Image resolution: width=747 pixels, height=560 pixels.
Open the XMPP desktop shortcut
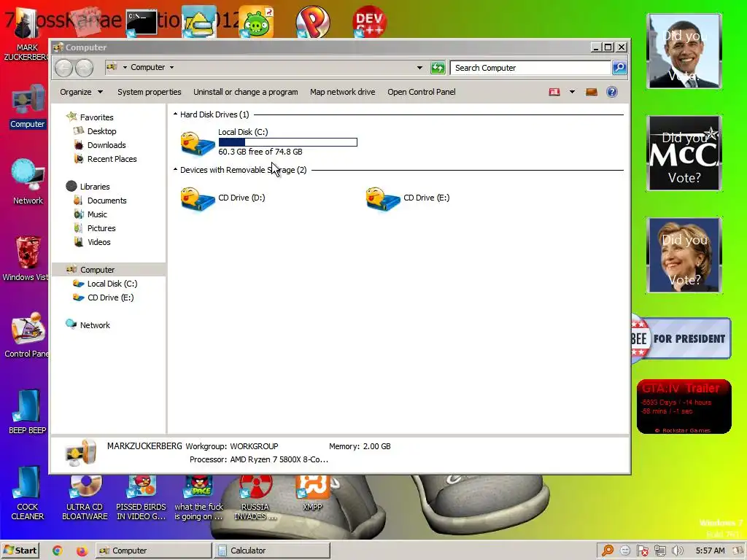(x=312, y=493)
